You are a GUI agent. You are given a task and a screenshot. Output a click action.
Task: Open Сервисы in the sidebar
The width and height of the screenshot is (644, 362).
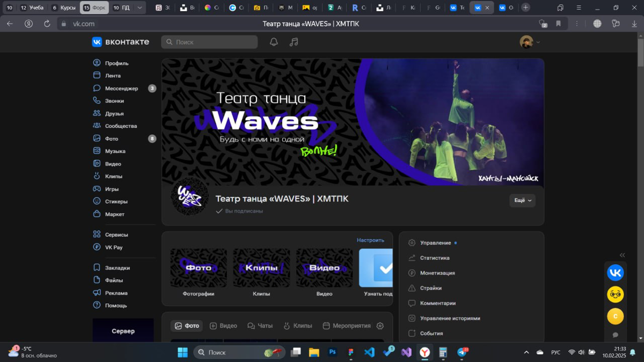coord(111,235)
